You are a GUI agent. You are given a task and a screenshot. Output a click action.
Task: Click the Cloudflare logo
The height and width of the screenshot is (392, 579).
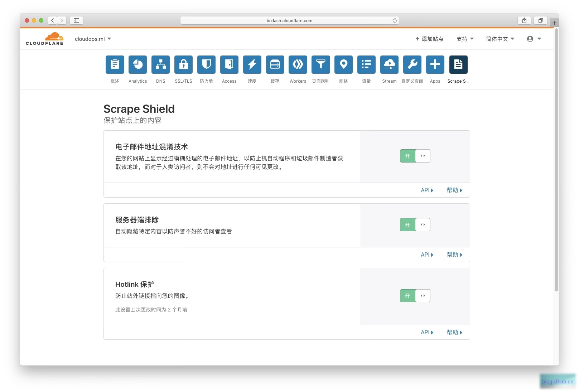pos(44,39)
